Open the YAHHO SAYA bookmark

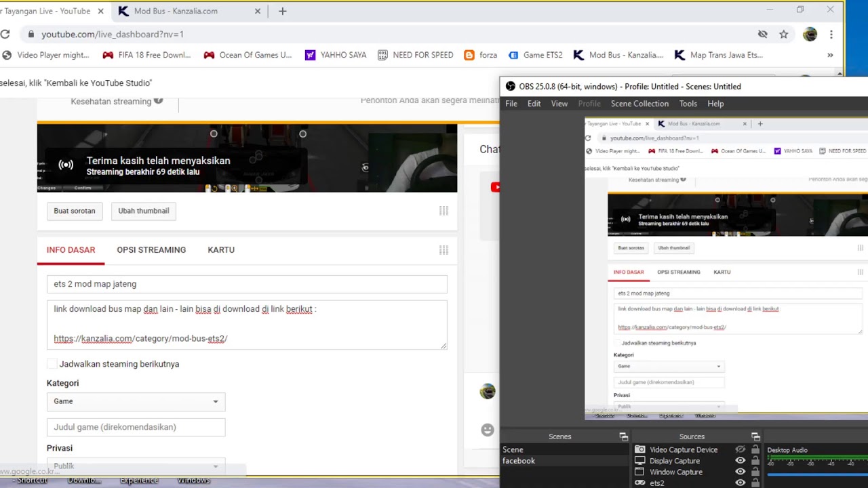(336, 55)
